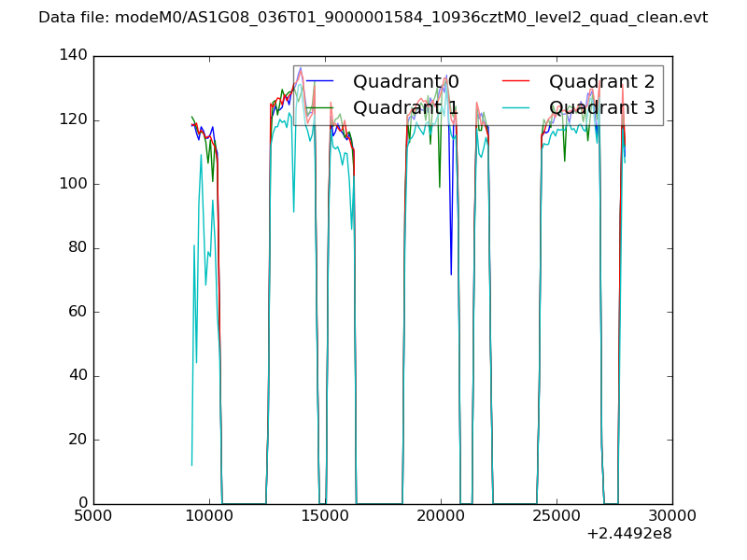Click the Data file title text
The width and height of the screenshot is (747, 560).
[x=373, y=18]
